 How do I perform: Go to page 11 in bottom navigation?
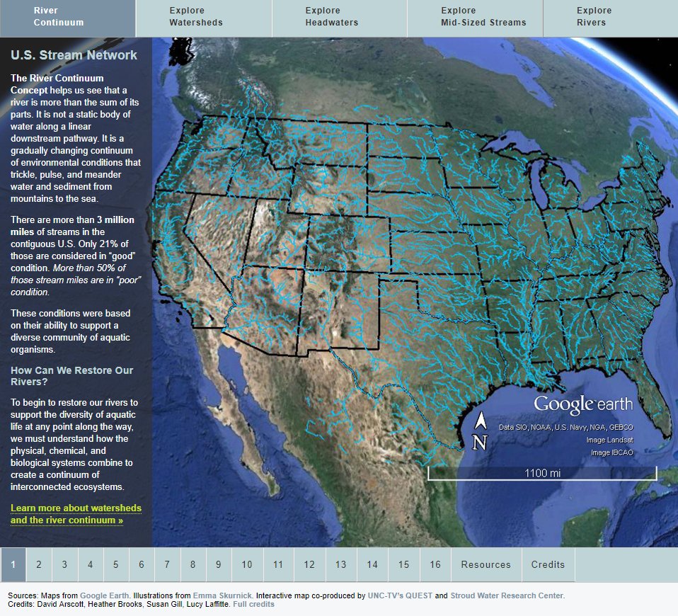click(x=278, y=564)
